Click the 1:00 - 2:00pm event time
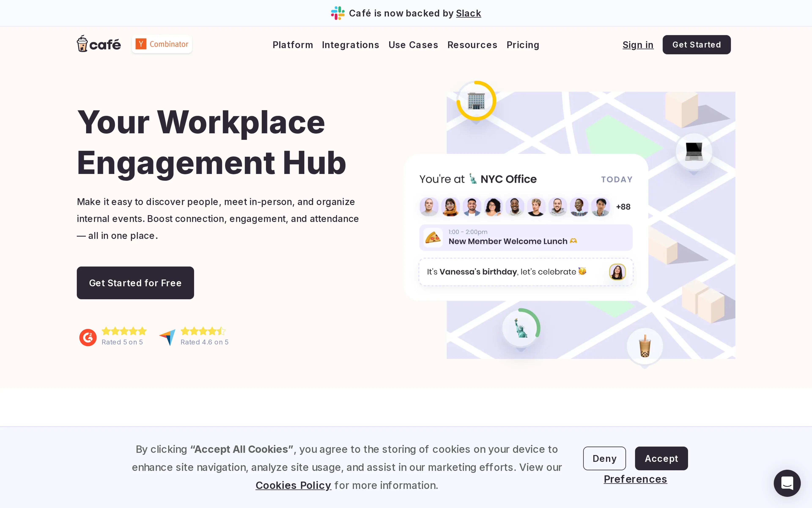This screenshot has height=508, width=812. coord(468,232)
